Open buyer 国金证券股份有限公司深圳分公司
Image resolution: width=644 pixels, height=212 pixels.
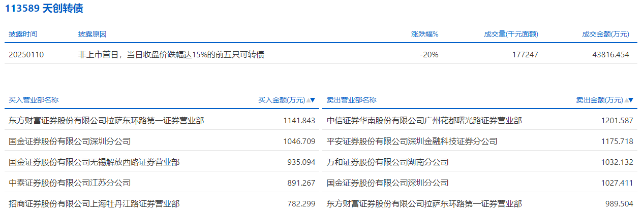70,142
